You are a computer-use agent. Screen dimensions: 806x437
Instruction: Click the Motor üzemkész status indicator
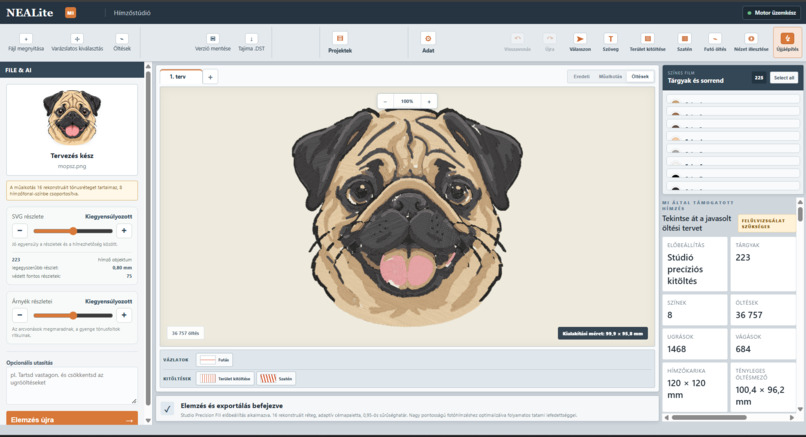[x=771, y=13]
